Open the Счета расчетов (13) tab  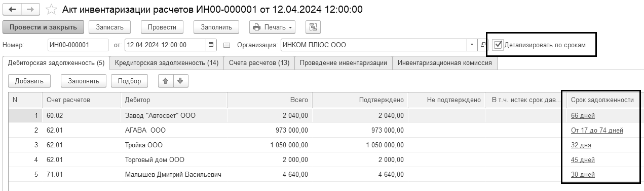259,63
